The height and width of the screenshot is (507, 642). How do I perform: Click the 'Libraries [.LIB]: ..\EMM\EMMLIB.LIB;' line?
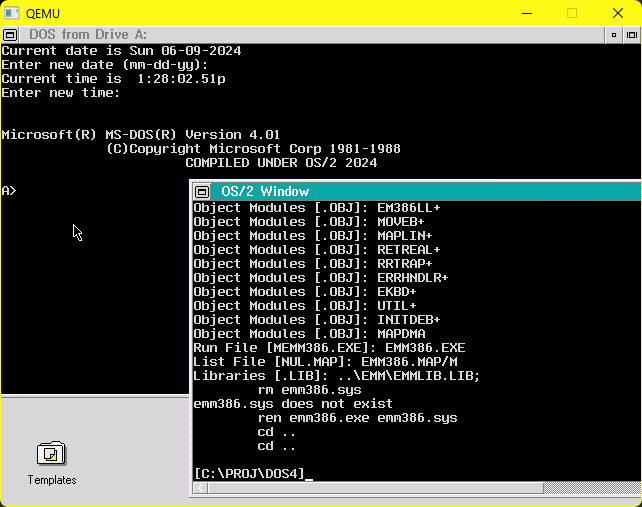tap(337, 376)
